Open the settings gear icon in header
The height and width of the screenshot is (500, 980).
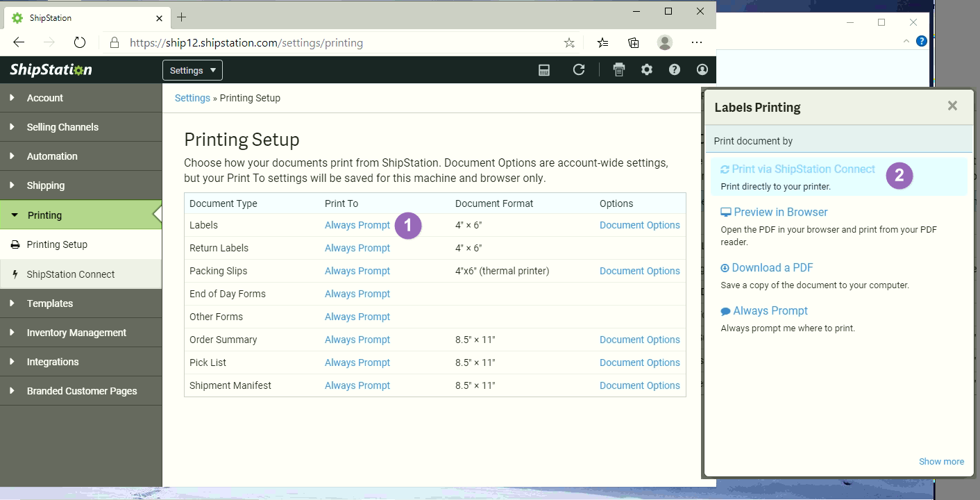[647, 69]
